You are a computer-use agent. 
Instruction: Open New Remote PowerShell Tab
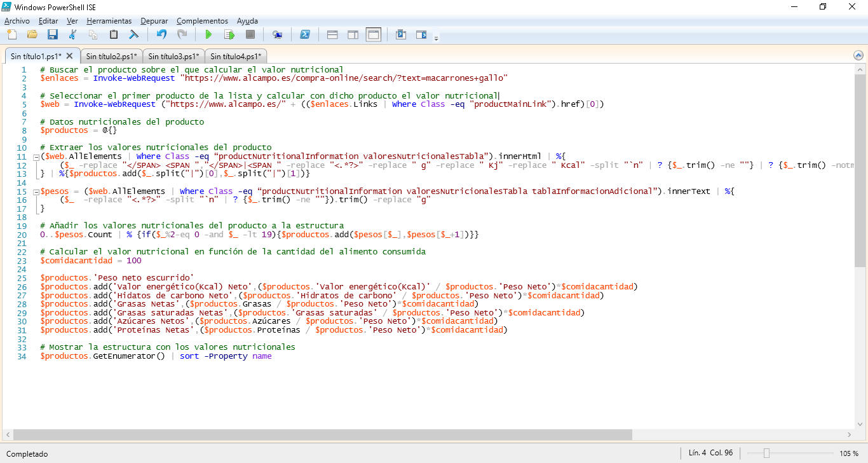click(277, 34)
